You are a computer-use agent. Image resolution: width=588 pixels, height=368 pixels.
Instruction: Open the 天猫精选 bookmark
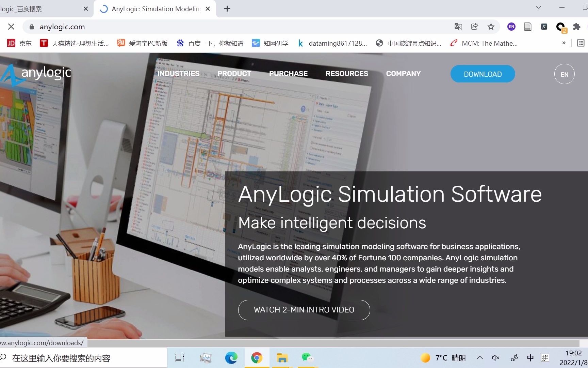[x=74, y=43]
